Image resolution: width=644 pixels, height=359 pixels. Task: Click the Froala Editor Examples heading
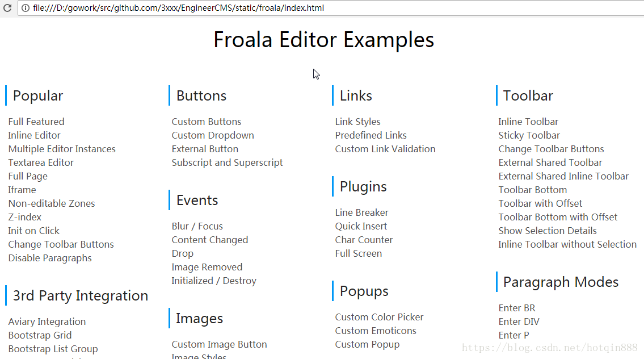coord(323,40)
